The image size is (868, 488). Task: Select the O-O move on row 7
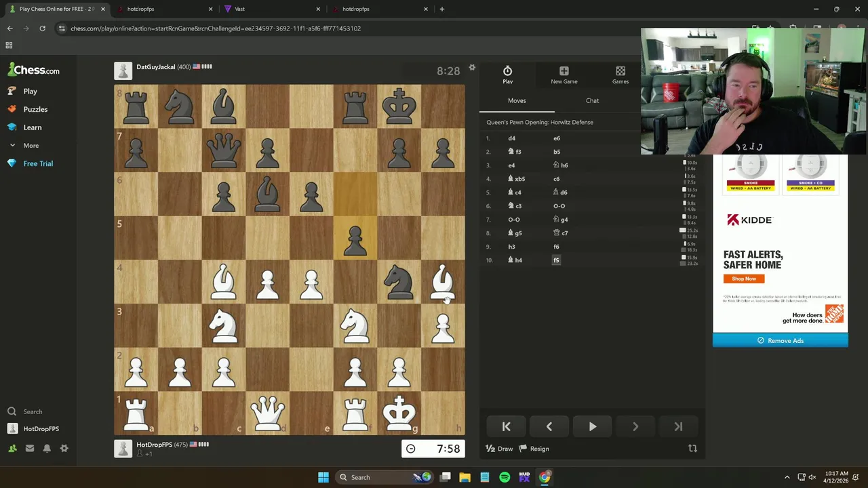point(514,220)
